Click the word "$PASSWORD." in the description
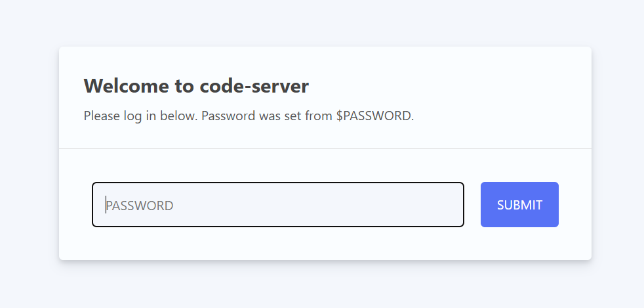The height and width of the screenshot is (308, 644). point(375,116)
